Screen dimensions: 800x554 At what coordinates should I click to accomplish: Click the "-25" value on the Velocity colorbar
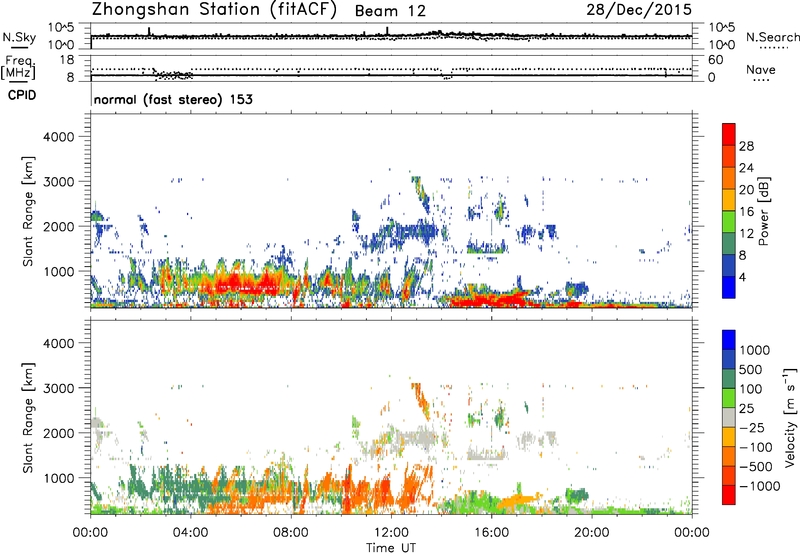[751, 427]
